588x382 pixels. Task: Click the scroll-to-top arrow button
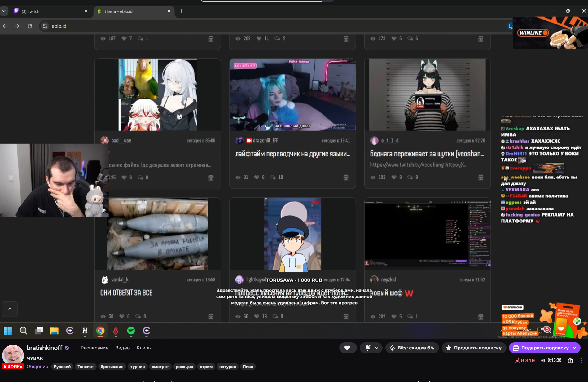pos(10,309)
